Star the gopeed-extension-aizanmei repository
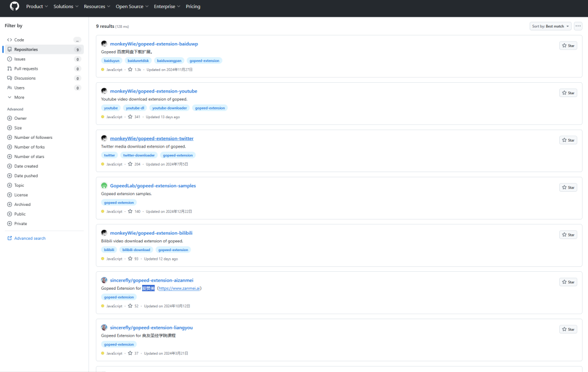Image resolution: width=588 pixels, height=372 pixels. coord(568,282)
